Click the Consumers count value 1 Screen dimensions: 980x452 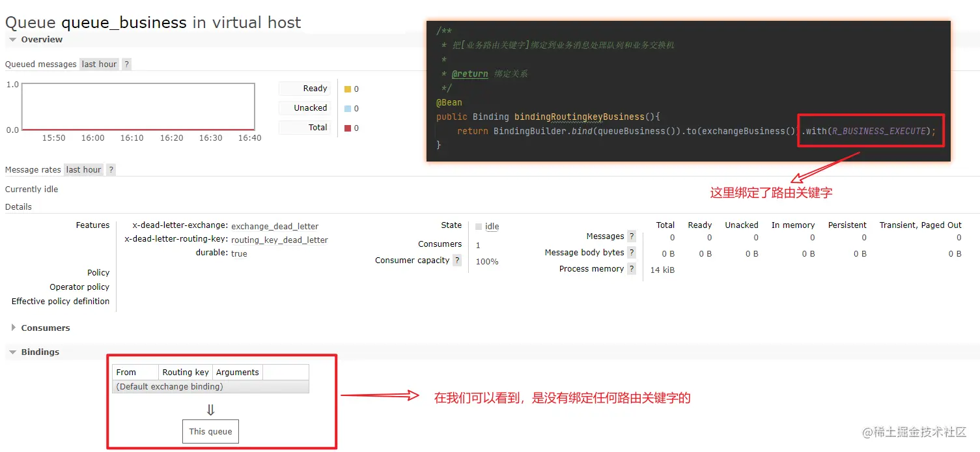click(x=478, y=246)
